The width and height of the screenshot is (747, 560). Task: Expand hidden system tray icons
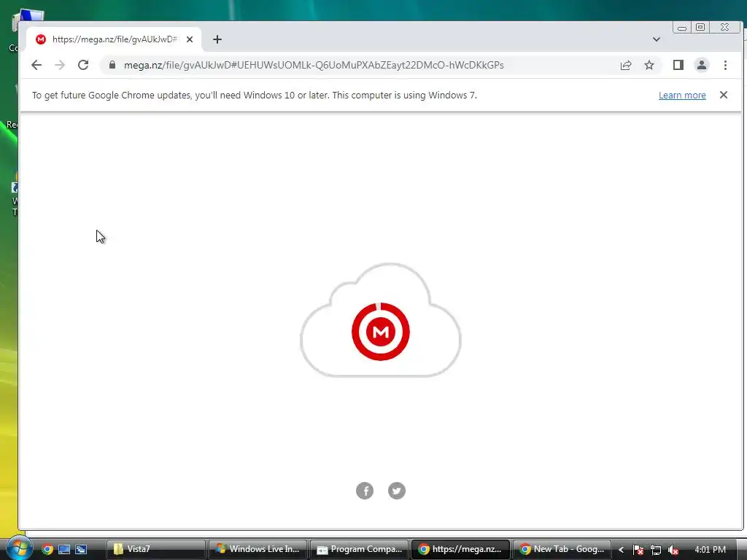621,550
